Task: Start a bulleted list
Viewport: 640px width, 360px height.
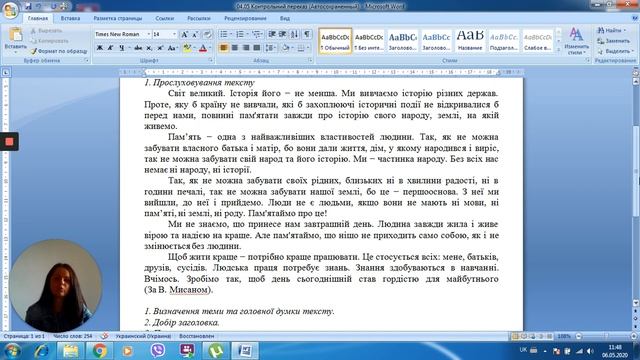Action: point(223,34)
